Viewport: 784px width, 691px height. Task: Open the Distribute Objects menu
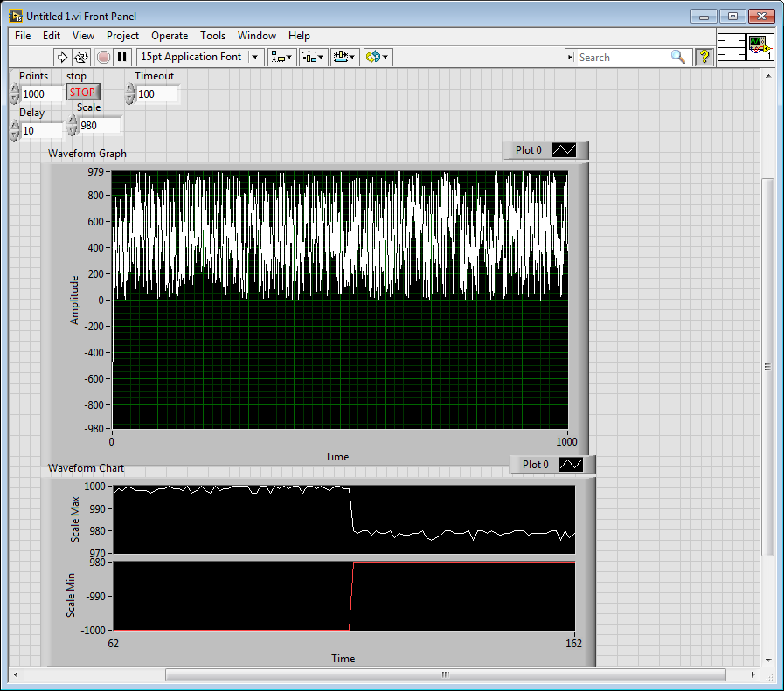314,57
